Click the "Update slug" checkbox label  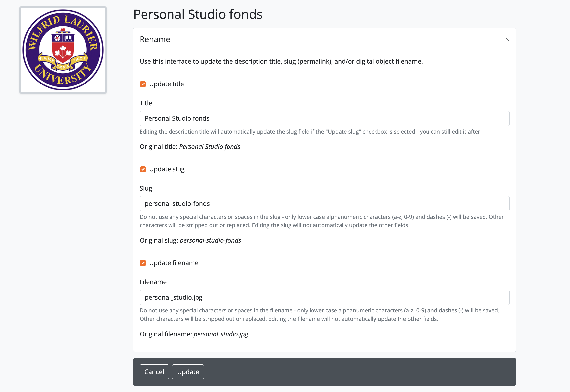pos(167,169)
